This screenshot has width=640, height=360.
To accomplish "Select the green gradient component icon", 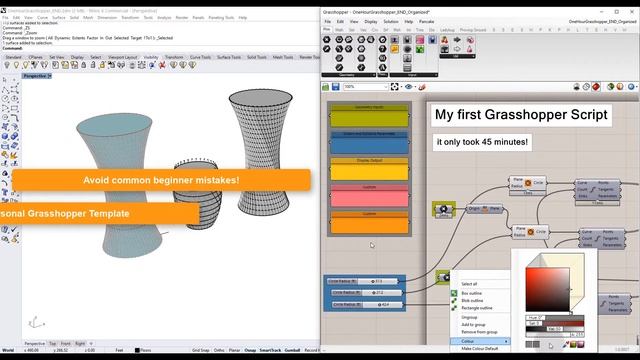I will [x=420, y=49].
